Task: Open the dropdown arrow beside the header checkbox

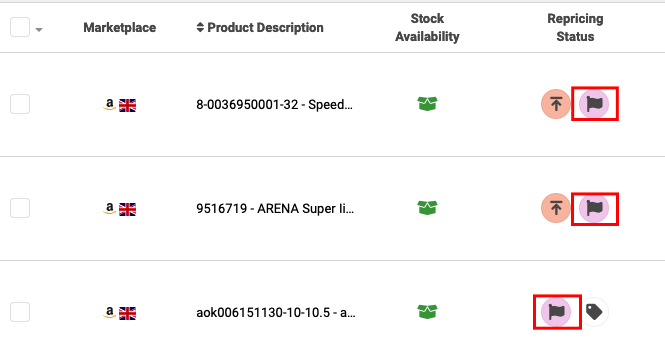Action: (39, 30)
